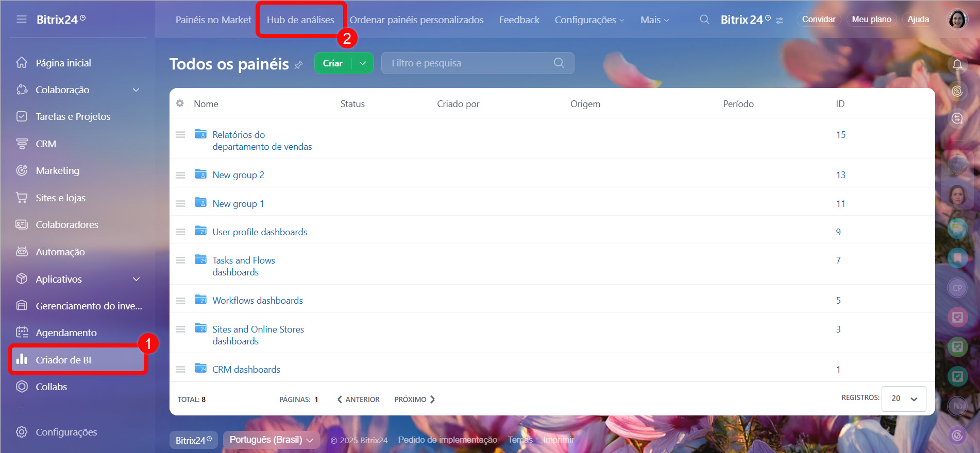Switch to Hub de análises tab
Screen dimensions: 980x453
point(300,20)
